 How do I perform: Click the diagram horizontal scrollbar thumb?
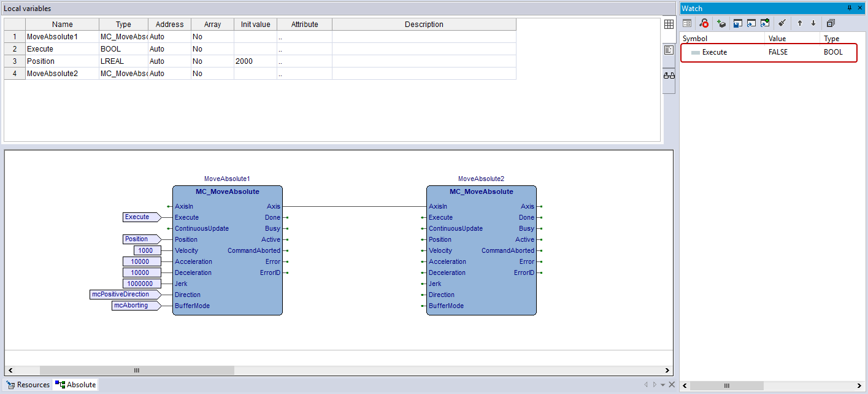click(137, 371)
